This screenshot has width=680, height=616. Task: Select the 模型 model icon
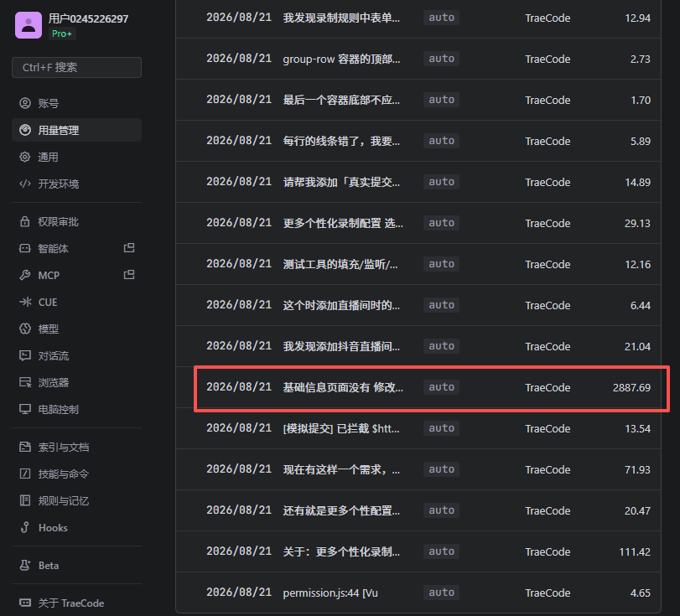[x=25, y=329]
